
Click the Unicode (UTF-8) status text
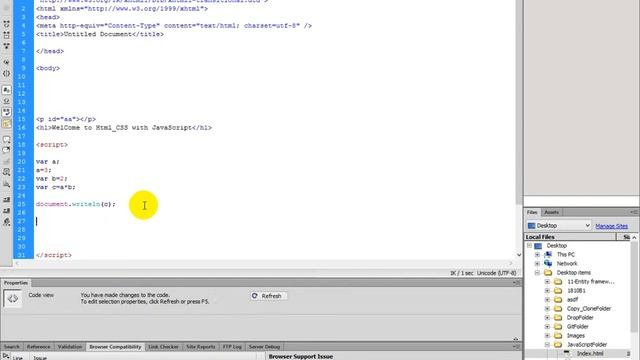[x=496, y=273]
